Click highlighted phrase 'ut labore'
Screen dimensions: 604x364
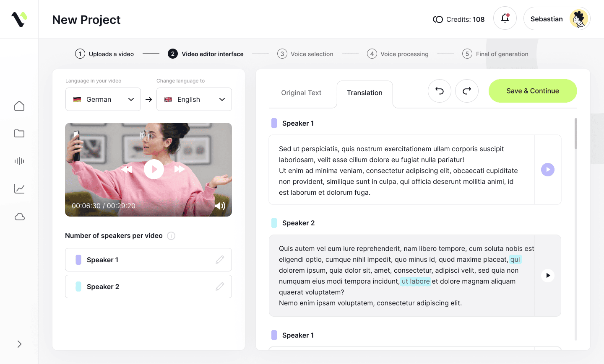coord(416,281)
